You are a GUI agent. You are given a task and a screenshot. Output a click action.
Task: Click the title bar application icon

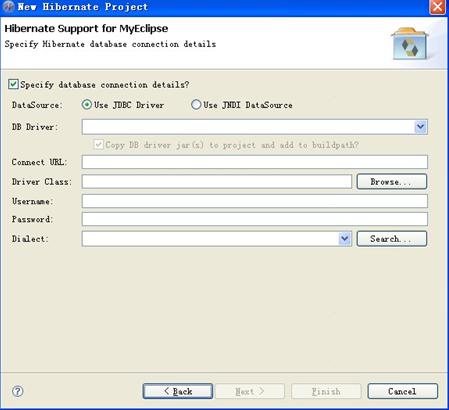click(x=8, y=7)
